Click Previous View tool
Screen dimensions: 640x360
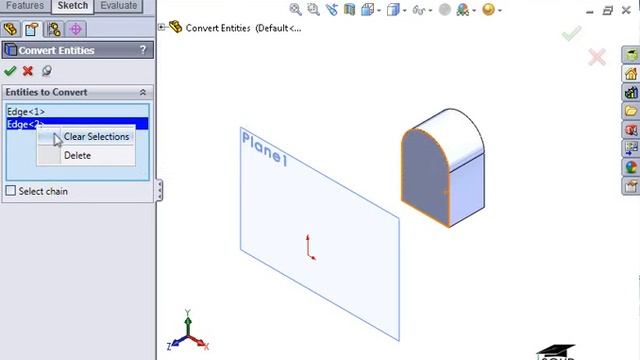(331, 9)
